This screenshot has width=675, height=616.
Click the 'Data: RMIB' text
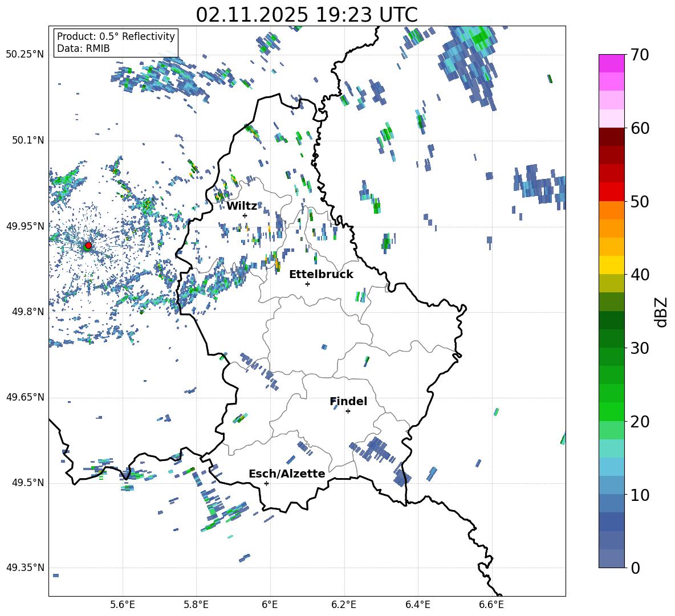(x=83, y=48)
